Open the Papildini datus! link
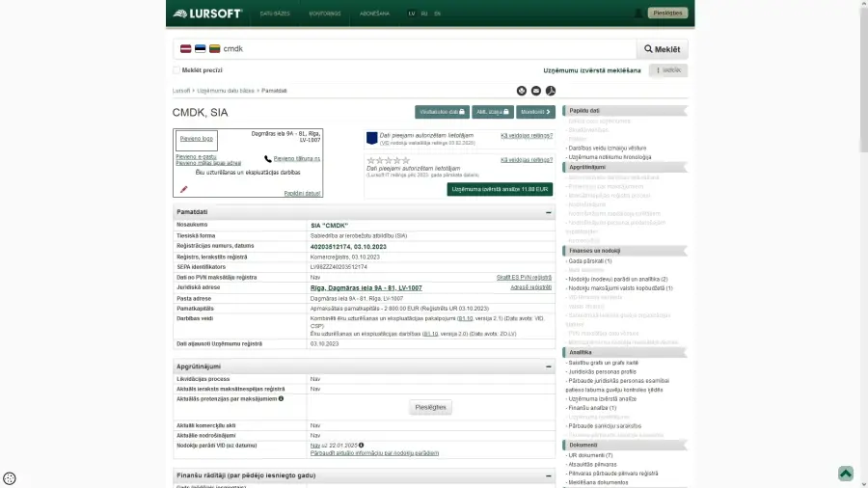 (302, 194)
